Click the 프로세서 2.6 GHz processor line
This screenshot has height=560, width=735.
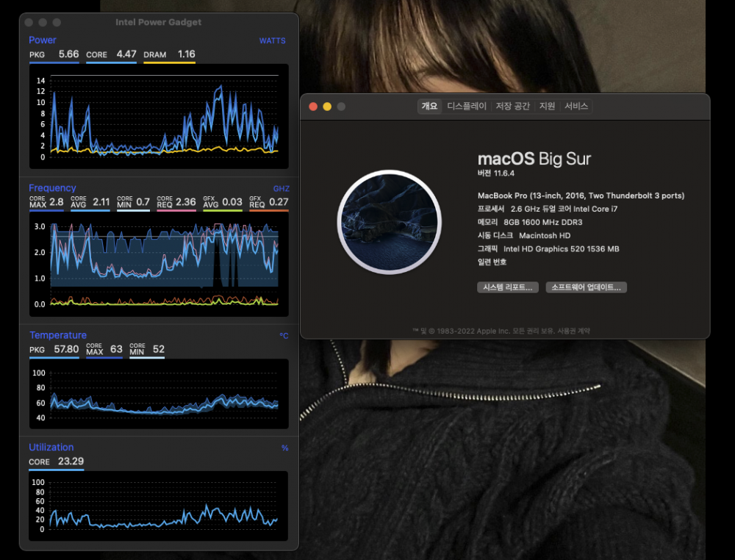coord(548,209)
